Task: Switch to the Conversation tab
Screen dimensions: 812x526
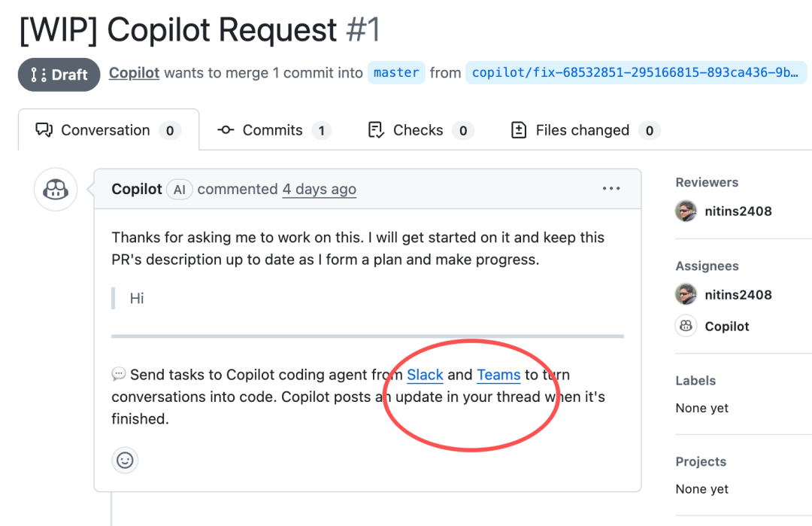Action: click(108, 130)
